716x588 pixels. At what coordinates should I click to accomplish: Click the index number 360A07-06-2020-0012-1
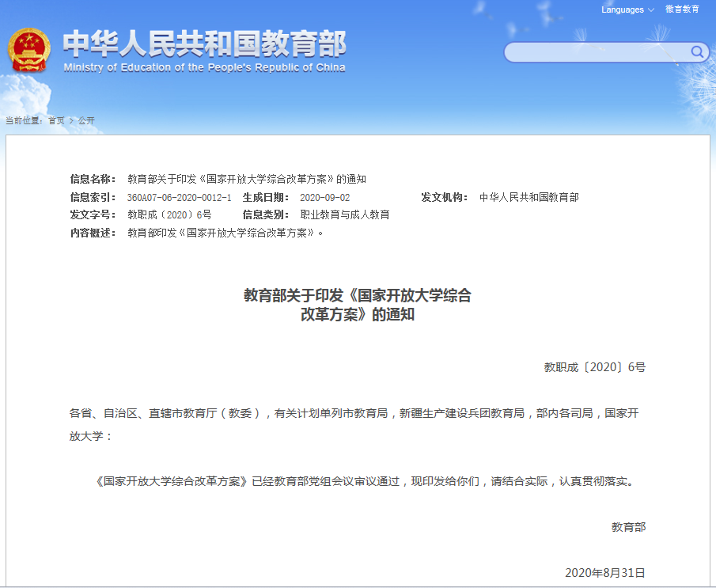click(x=179, y=197)
